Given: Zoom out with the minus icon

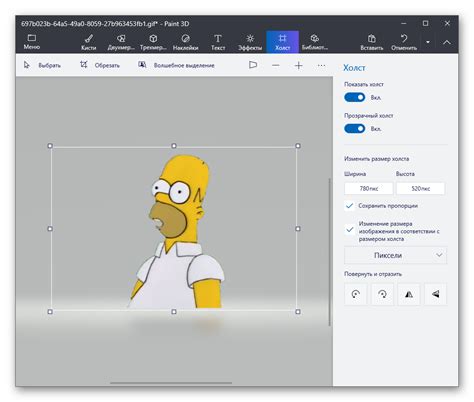Looking at the screenshot, I should (x=276, y=65).
